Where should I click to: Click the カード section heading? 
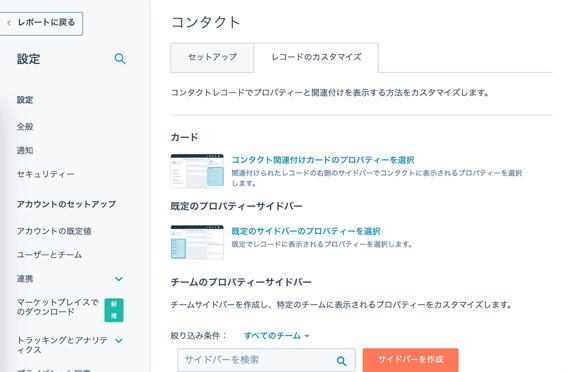(184, 137)
